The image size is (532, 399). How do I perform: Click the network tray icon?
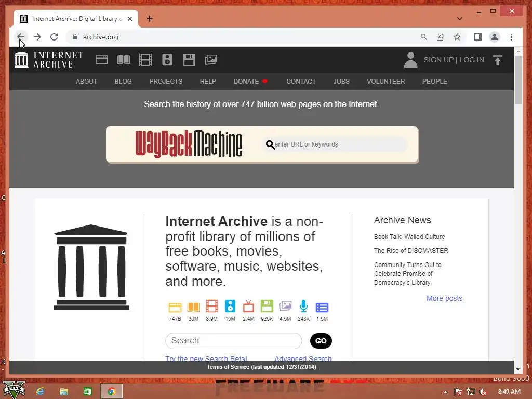[x=471, y=392]
